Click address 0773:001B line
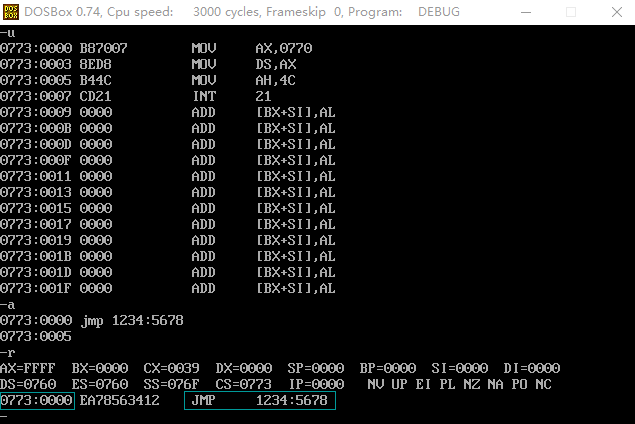The height and width of the screenshot is (424, 635). pyautogui.click(x=168, y=256)
